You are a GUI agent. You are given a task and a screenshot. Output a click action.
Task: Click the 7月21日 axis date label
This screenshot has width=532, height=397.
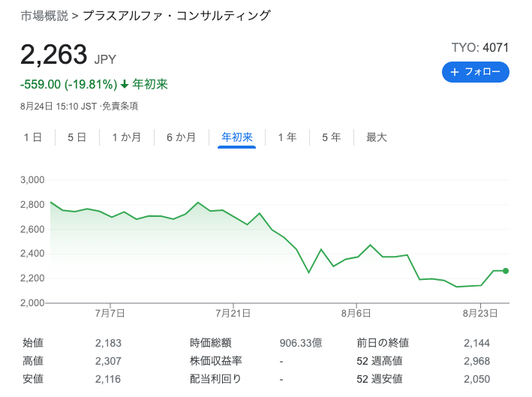pos(233,313)
